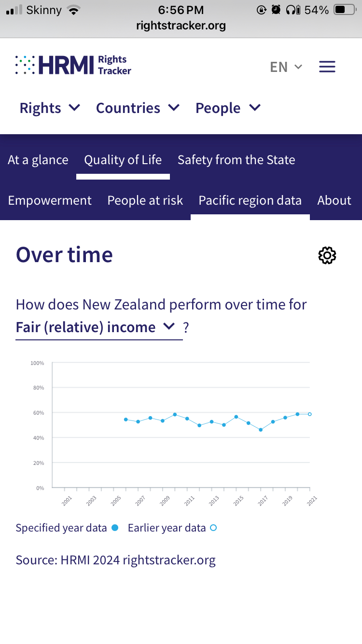Image resolution: width=362 pixels, height=644 pixels.
Task: Tap the hollow Earlier year data legend dot
Action: [x=213, y=528]
